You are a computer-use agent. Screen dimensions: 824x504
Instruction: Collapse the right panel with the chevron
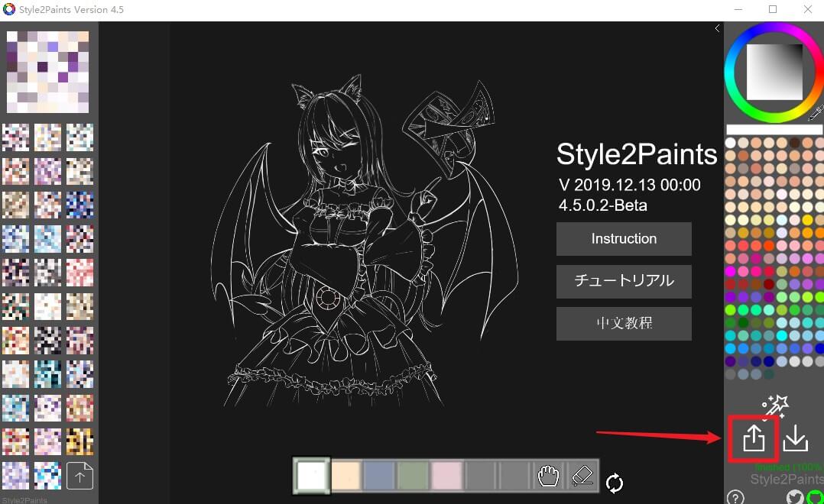pyautogui.click(x=716, y=27)
